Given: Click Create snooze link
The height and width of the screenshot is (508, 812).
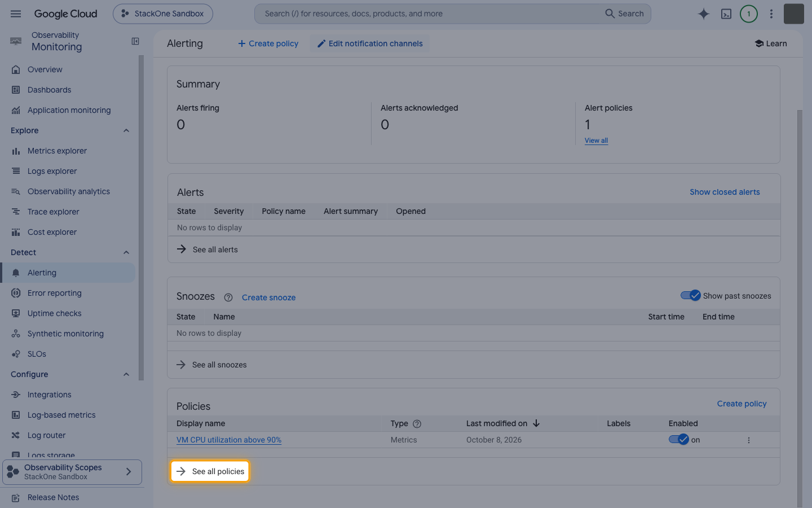Looking at the screenshot, I should tap(268, 297).
